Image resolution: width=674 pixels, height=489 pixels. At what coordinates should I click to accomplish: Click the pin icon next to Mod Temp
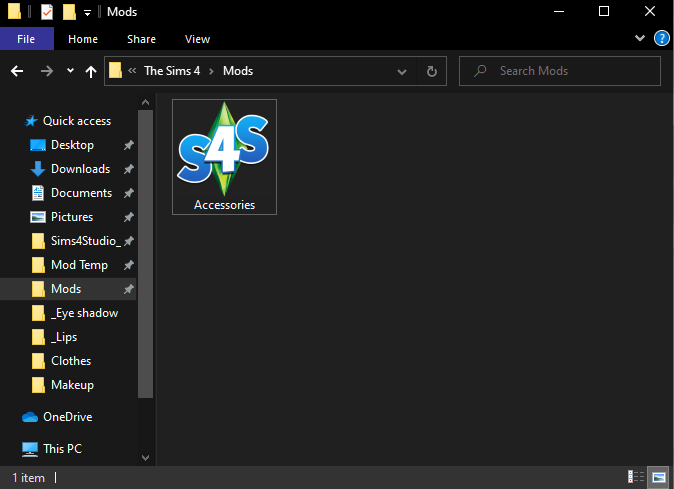(129, 265)
